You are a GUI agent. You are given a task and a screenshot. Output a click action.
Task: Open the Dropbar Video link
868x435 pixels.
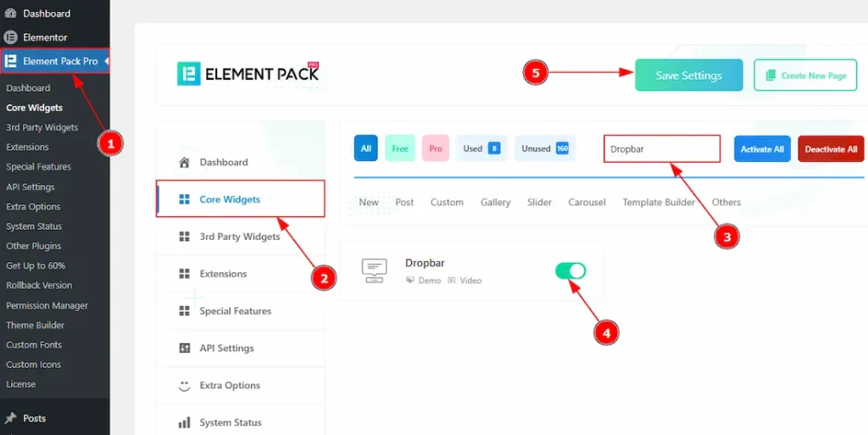[470, 281]
